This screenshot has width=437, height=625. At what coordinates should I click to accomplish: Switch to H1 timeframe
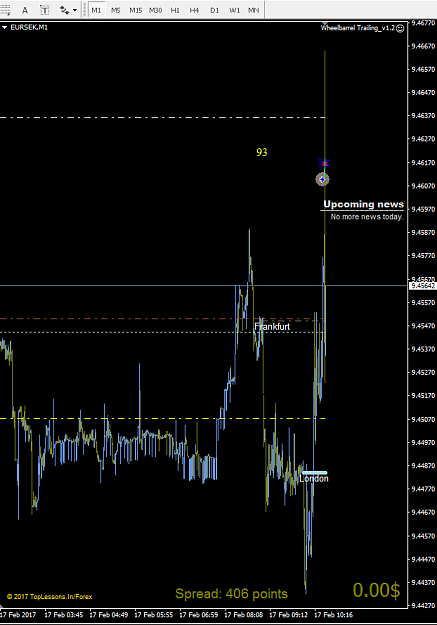point(175,10)
